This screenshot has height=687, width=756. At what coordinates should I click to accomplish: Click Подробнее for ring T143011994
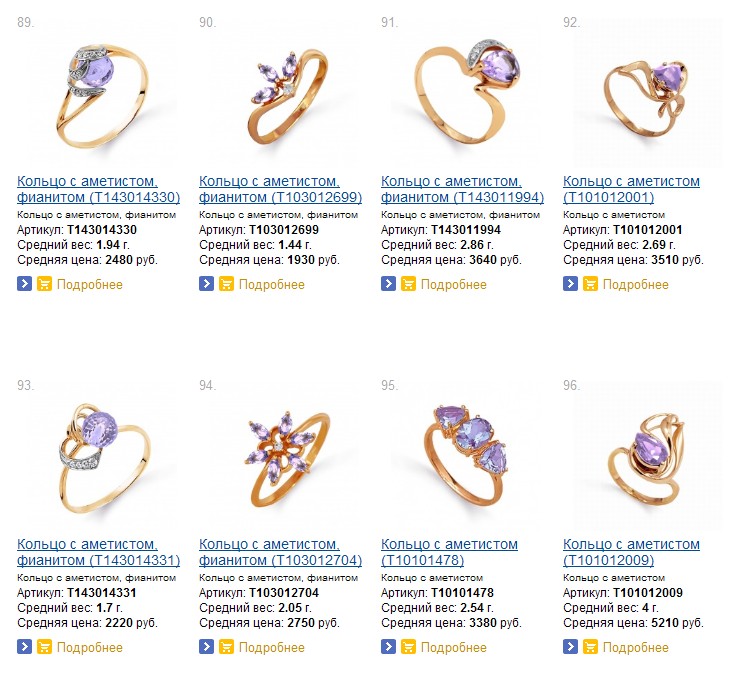pos(454,285)
